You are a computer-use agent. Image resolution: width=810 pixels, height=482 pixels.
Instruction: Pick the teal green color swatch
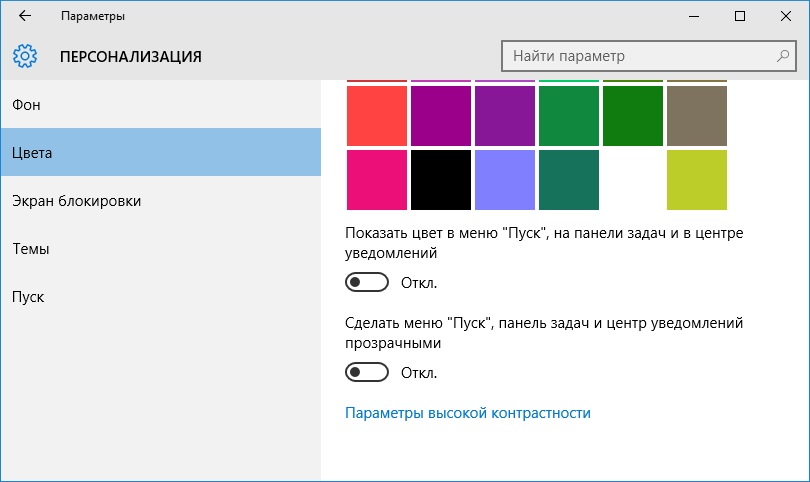569,180
